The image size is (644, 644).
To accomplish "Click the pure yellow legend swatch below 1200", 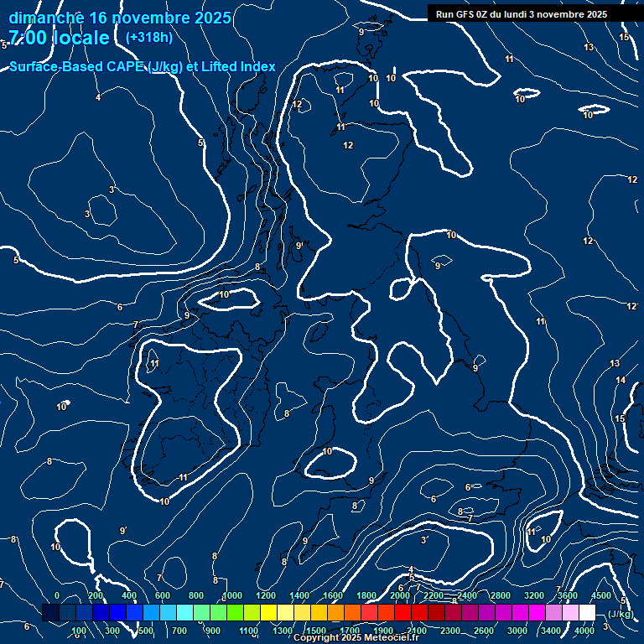I will [268, 612].
